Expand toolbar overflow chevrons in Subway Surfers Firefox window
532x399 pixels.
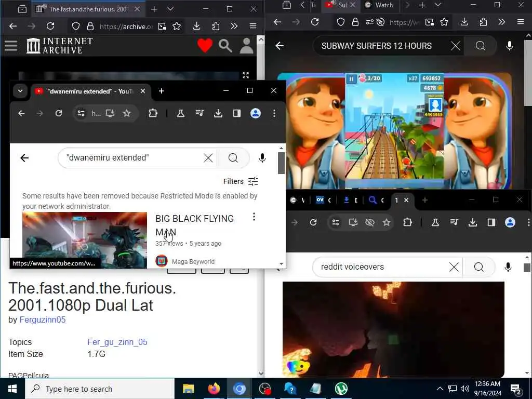point(501,22)
